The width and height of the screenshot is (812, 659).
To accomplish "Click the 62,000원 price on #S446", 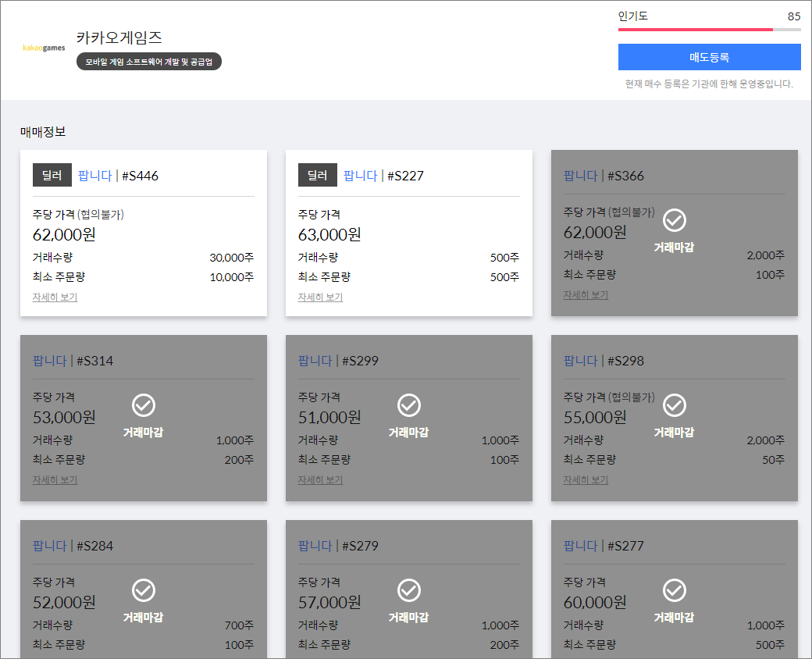I will click(64, 235).
